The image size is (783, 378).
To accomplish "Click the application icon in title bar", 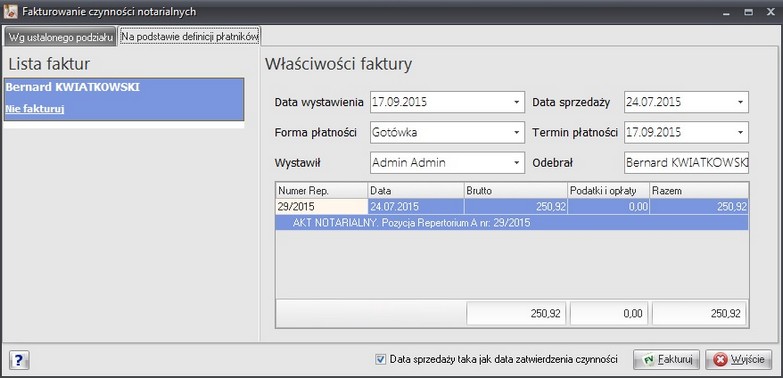I will [10, 11].
